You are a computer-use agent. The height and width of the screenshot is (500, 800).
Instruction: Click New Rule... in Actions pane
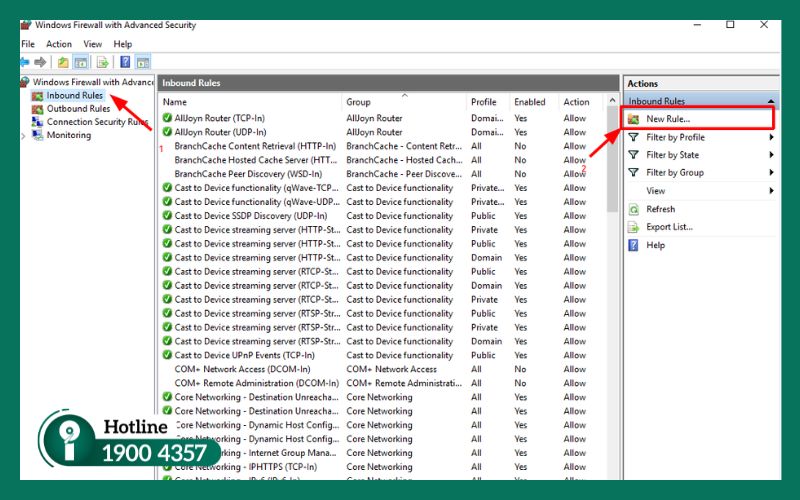point(668,119)
